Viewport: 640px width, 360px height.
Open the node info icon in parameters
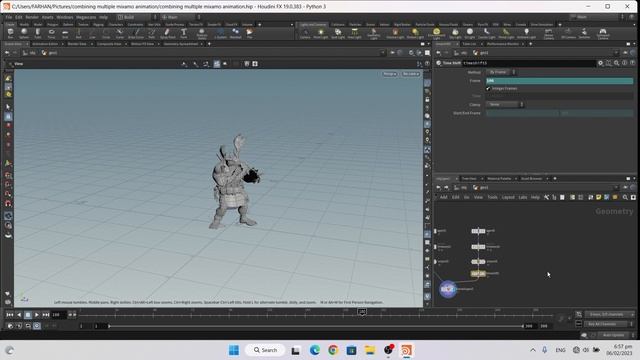click(x=624, y=63)
